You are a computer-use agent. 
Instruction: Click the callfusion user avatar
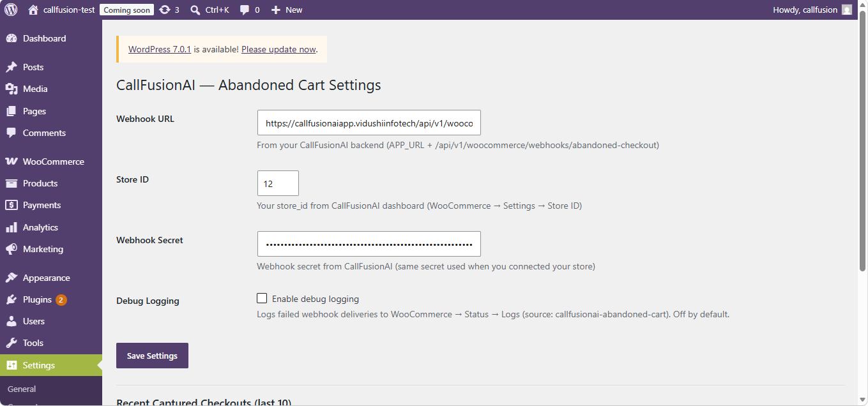(847, 10)
